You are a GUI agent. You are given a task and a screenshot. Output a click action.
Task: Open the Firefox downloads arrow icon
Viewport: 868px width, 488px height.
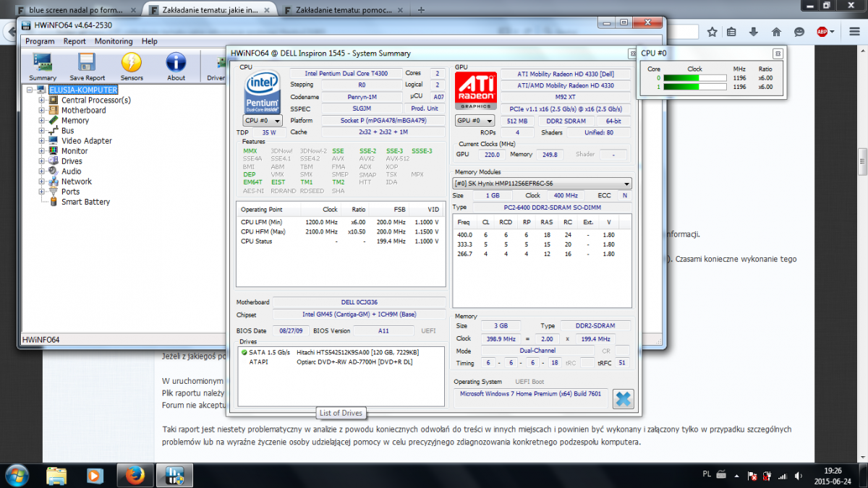point(754,32)
